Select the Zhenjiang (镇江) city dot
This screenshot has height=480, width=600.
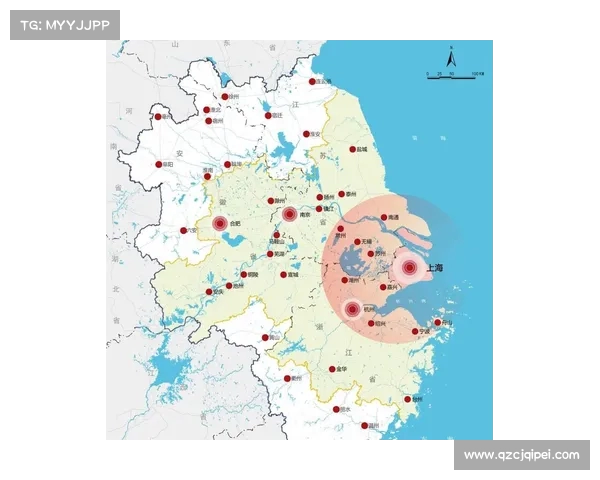(319, 209)
